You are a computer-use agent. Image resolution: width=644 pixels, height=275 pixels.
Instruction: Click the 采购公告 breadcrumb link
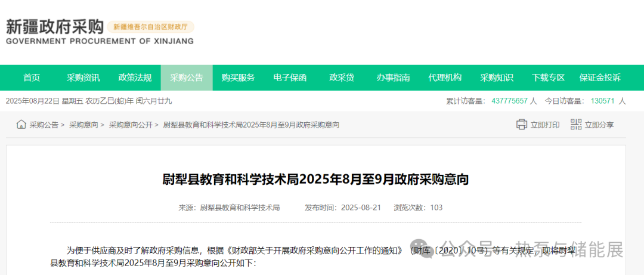[44, 125]
